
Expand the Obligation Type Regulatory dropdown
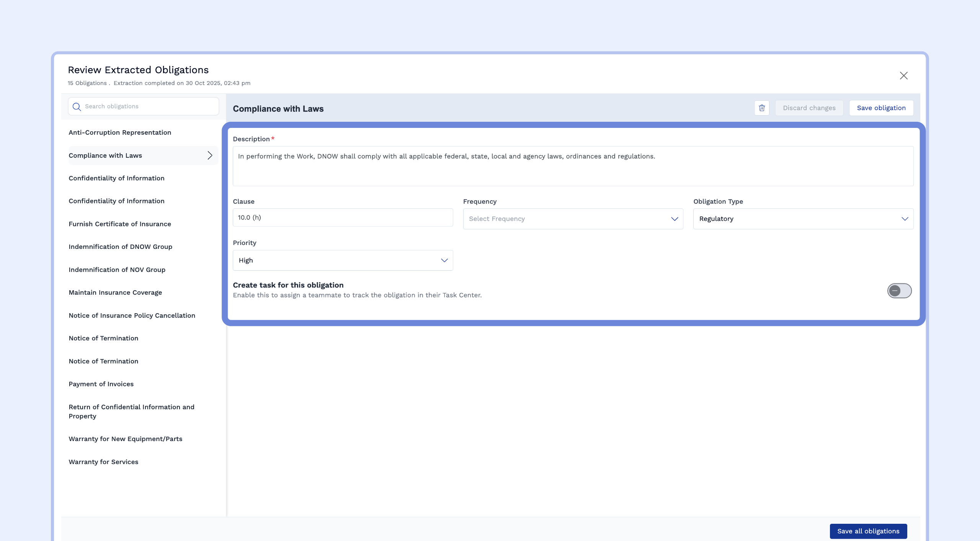tap(803, 219)
